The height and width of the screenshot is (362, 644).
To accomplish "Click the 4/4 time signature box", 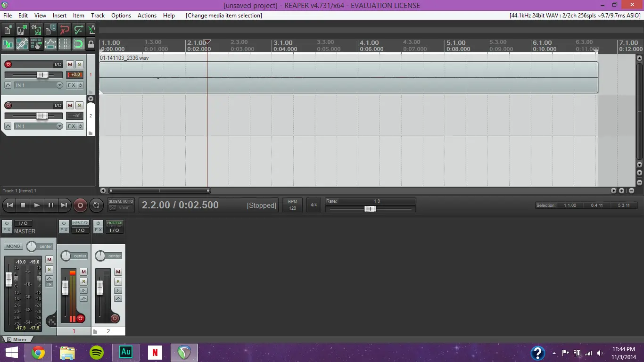I will [314, 205].
